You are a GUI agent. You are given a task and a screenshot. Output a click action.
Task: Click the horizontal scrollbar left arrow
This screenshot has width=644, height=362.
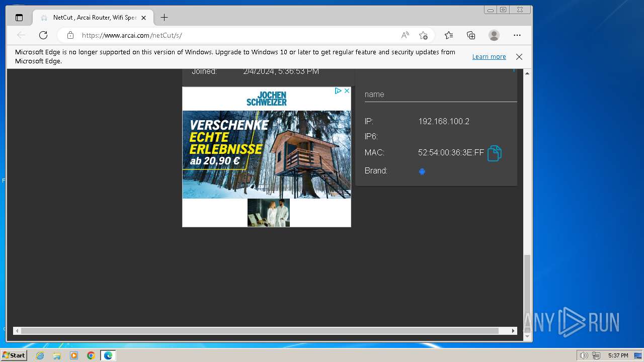(x=17, y=331)
